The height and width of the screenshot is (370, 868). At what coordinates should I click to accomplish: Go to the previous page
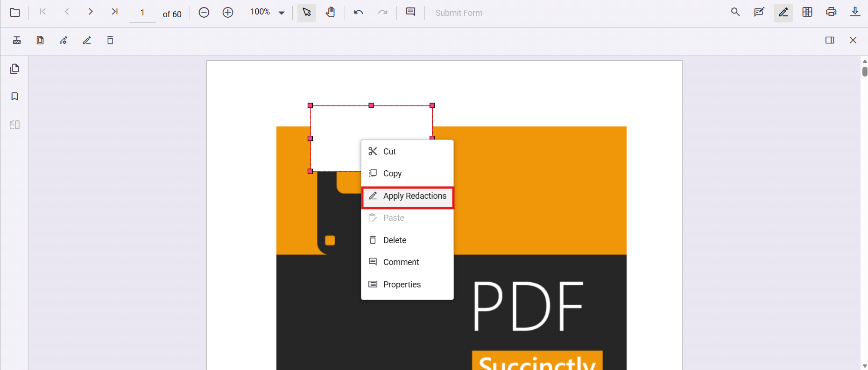67,12
